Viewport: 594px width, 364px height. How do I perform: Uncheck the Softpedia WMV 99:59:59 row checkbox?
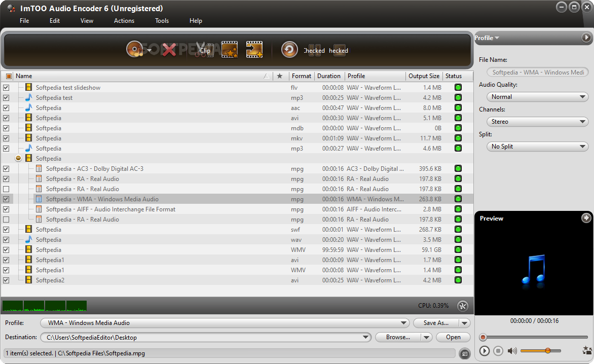click(6, 249)
